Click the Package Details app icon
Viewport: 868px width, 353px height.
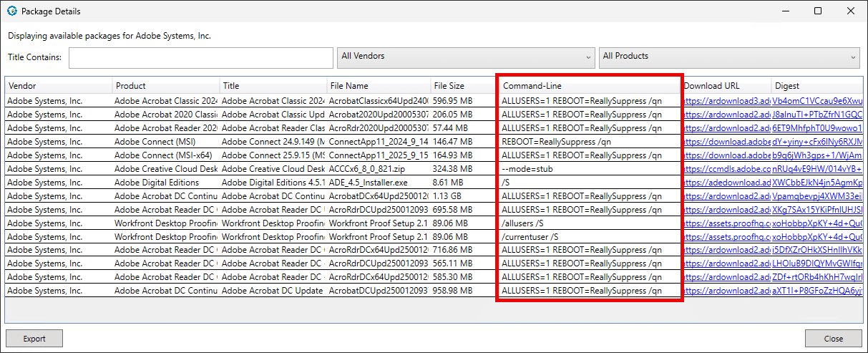(11, 11)
